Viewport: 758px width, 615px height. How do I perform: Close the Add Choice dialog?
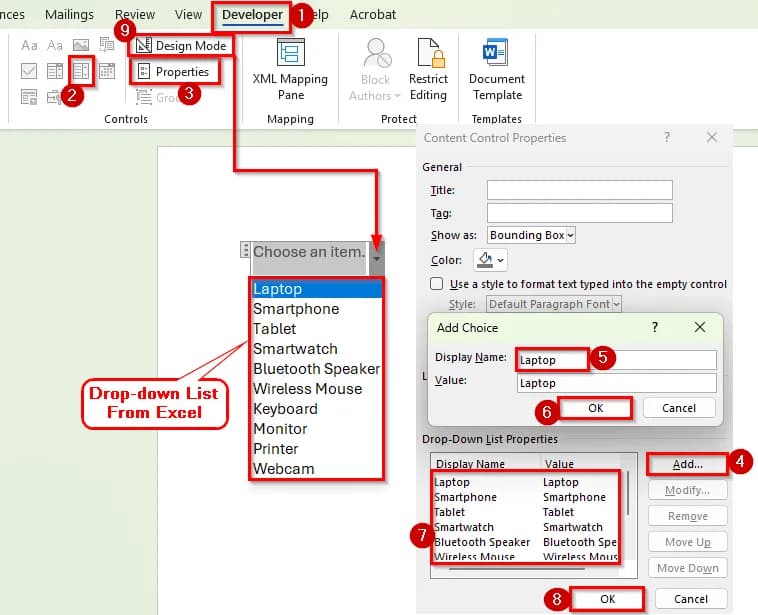(700, 327)
